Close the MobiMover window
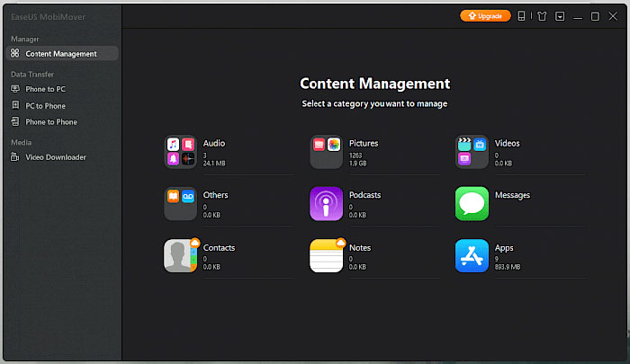630x364 pixels. [x=613, y=16]
